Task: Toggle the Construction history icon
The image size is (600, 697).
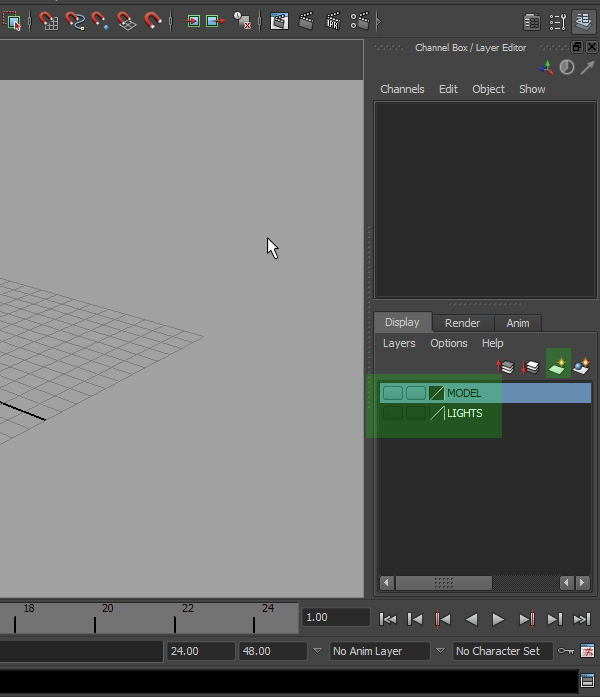Action: [243, 21]
